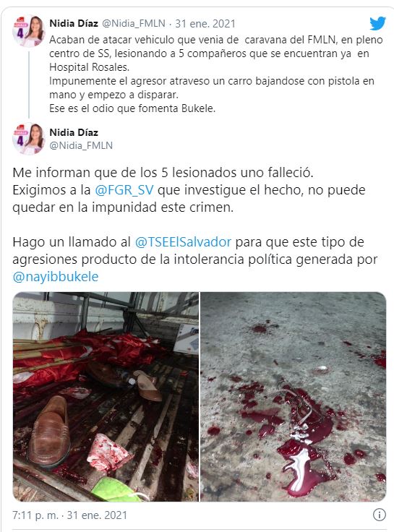Open the @FGR_SV mention

[x=124, y=190]
